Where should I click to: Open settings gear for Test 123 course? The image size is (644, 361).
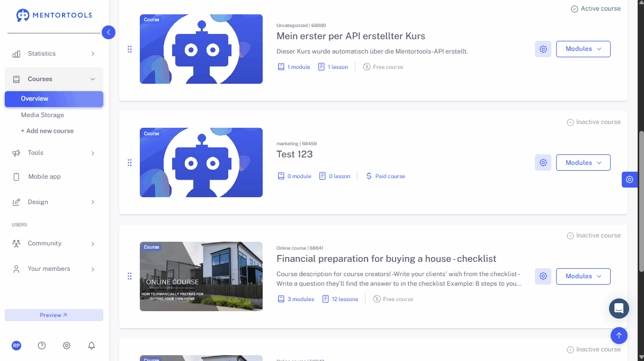tap(543, 163)
